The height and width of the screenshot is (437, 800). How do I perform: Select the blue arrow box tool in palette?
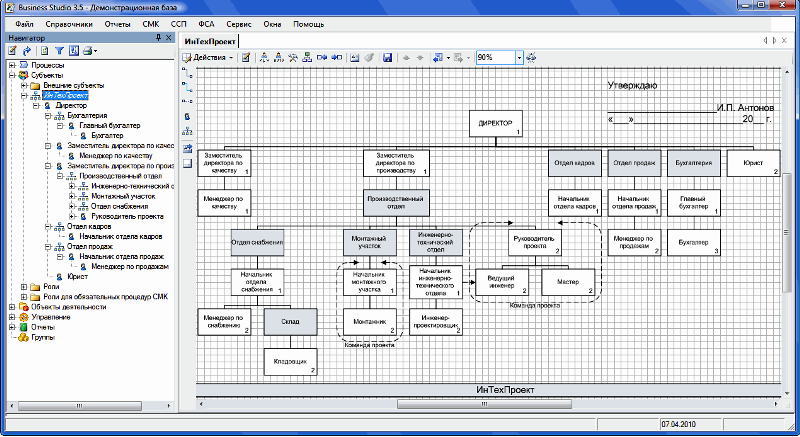pos(187,149)
